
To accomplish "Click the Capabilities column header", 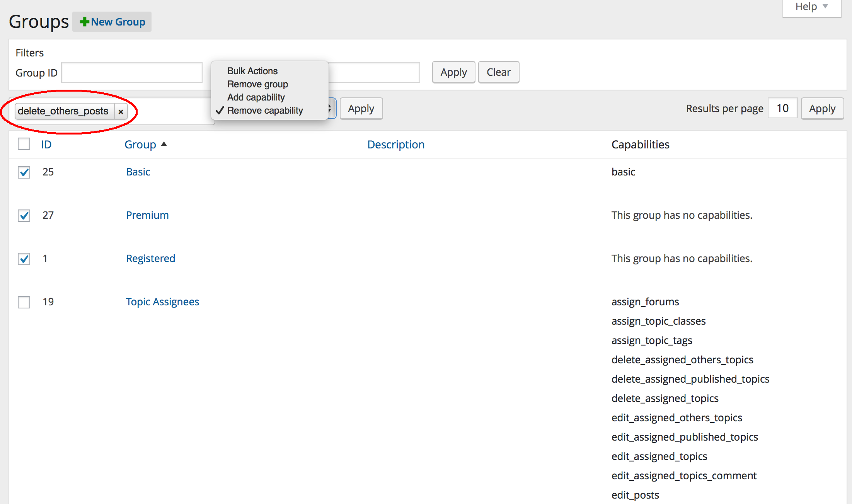I will coord(640,145).
